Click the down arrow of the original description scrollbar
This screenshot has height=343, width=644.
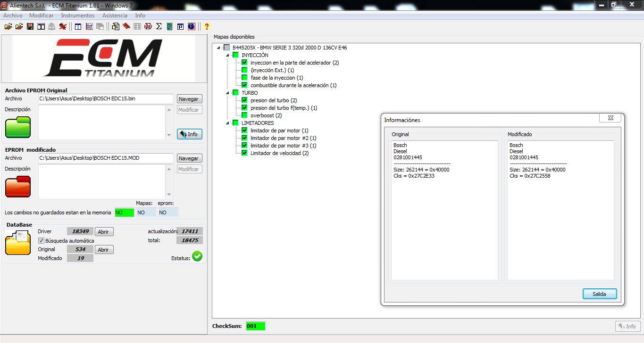pyautogui.click(x=169, y=136)
